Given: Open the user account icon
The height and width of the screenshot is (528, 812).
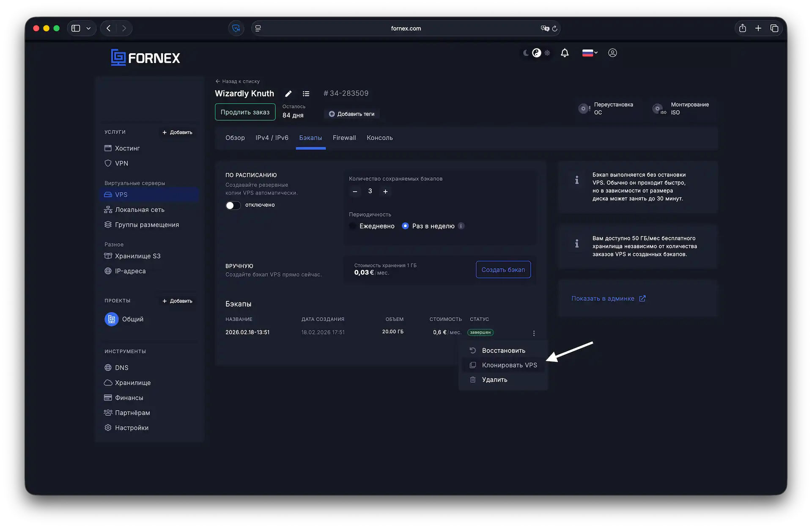Looking at the screenshot, I should [x=612, y=53].
